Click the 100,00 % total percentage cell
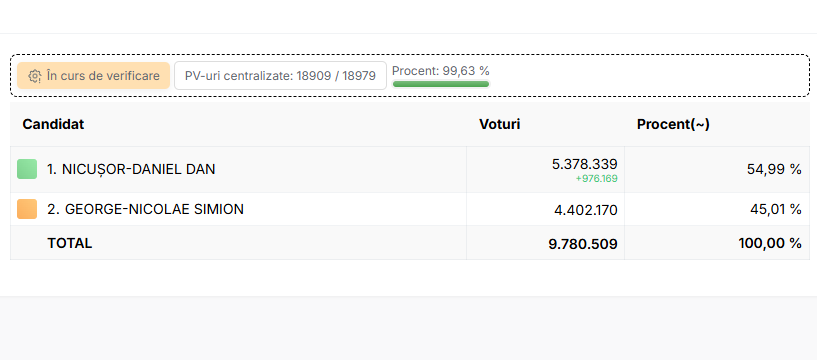 770,243
